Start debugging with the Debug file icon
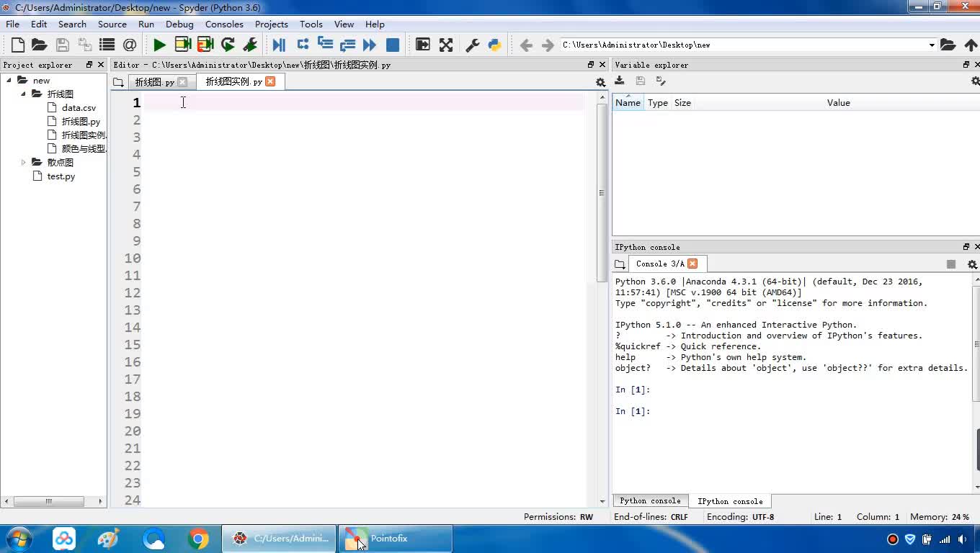The height and width of the screenshot is (553, 980). coord(279,45)
